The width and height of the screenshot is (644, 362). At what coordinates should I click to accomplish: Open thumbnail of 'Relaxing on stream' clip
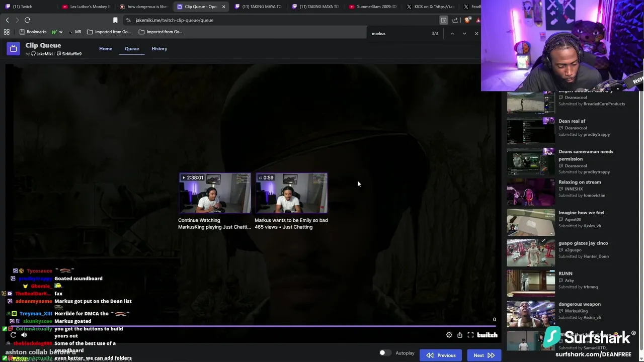point(530,192)
